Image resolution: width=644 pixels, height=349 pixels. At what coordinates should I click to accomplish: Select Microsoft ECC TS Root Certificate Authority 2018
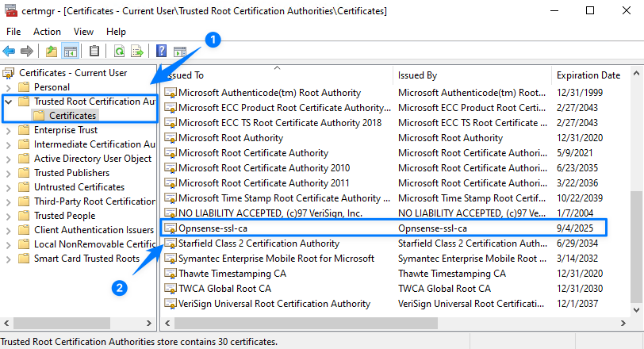pos(280,123)
